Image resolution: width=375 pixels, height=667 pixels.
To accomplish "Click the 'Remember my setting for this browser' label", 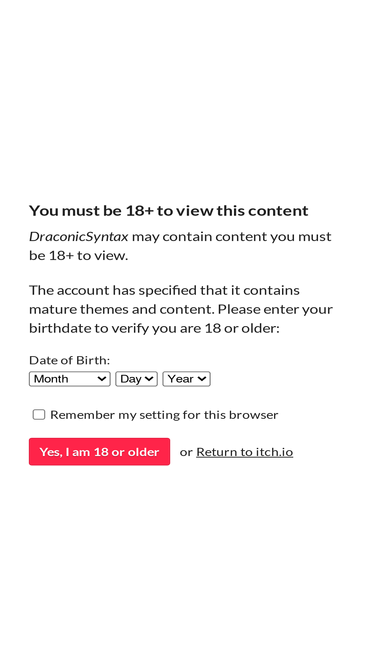I will click(164, 415).
